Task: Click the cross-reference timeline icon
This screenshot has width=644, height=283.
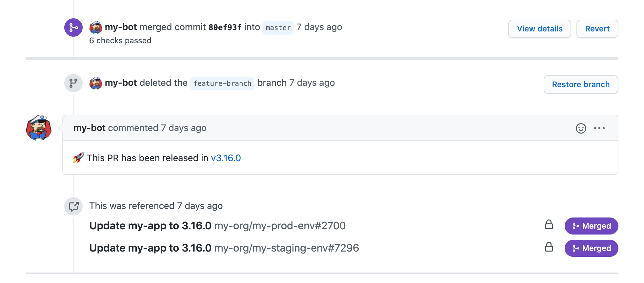Action: (73, 206)
